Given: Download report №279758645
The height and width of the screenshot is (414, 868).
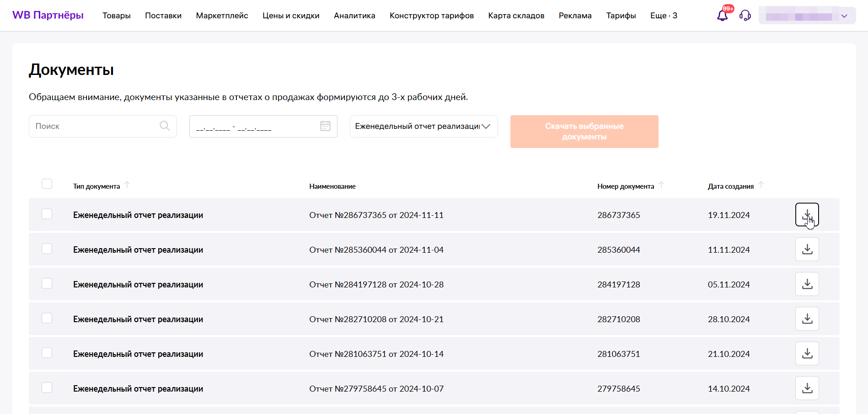Looking at the screenshot, I should click(x=807, y=388).
